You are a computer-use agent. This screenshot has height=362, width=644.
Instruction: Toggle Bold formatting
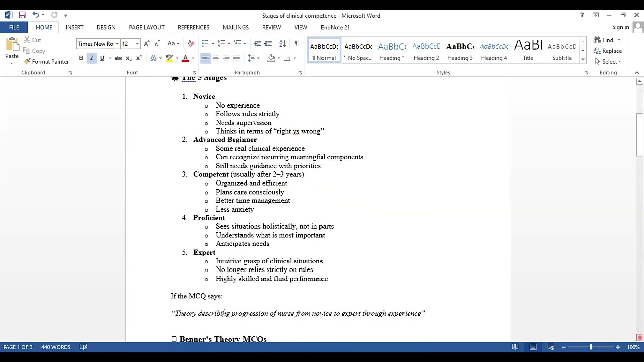click(81, 58)
